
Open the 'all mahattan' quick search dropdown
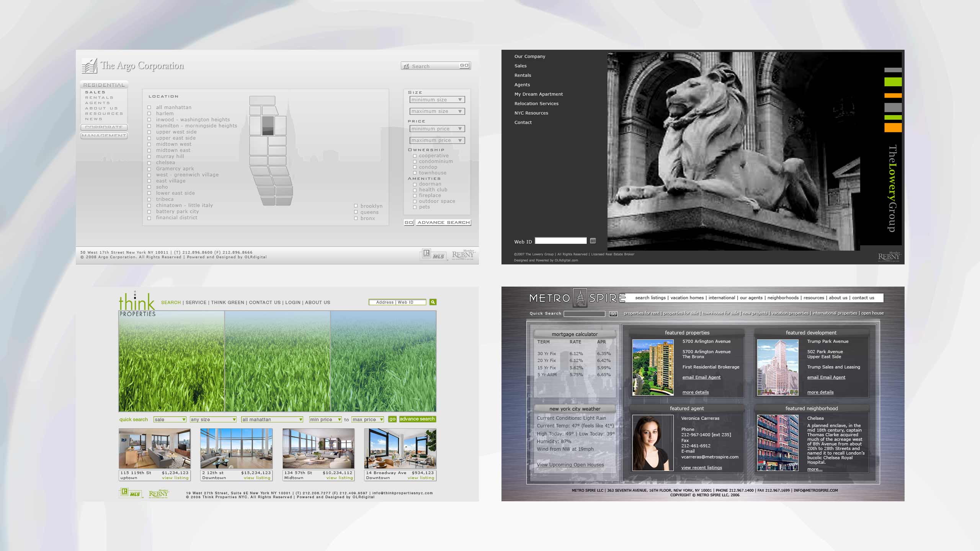coord(272,420)
